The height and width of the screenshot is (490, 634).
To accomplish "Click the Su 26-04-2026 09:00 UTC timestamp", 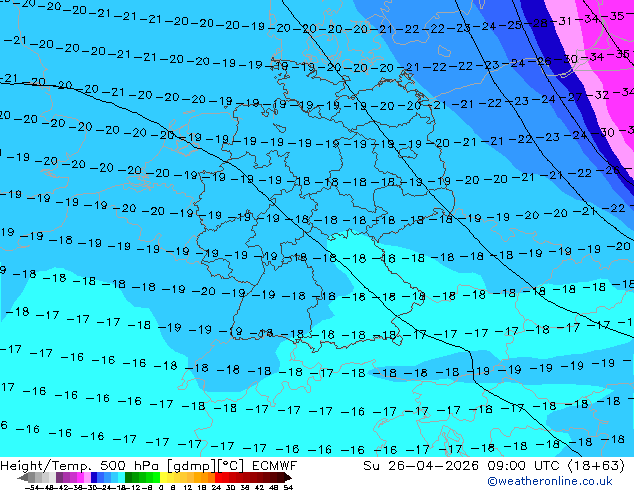I will click(494, 466).
